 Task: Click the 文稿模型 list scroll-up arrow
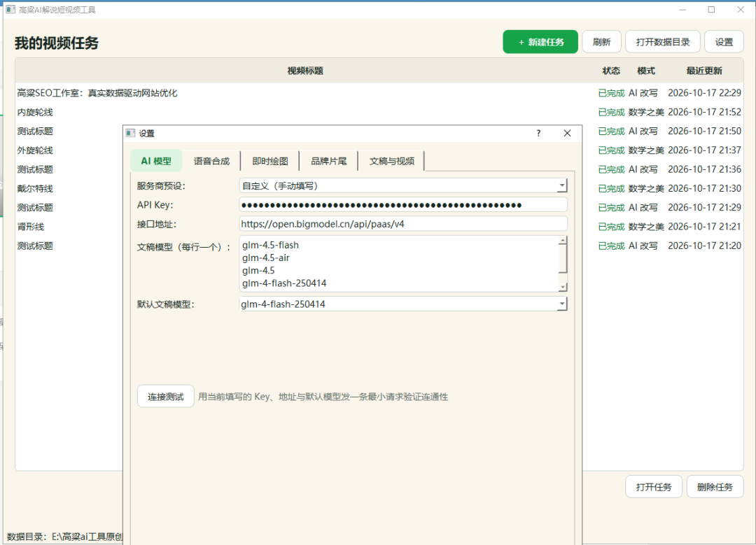[563, 241]
